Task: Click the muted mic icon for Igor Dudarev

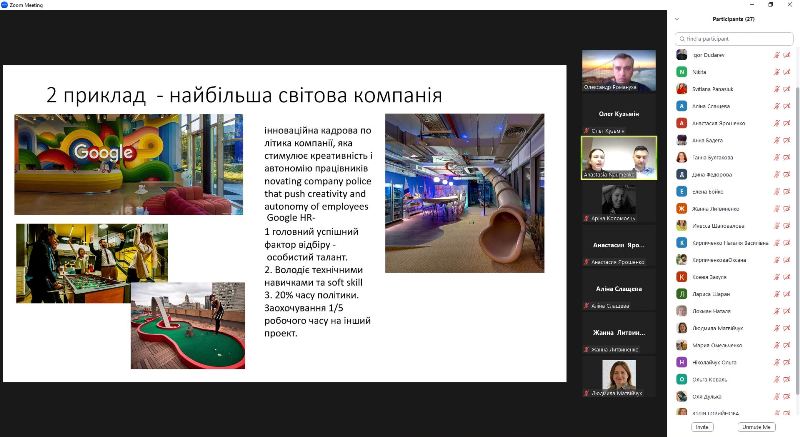Action: (777, 55)
